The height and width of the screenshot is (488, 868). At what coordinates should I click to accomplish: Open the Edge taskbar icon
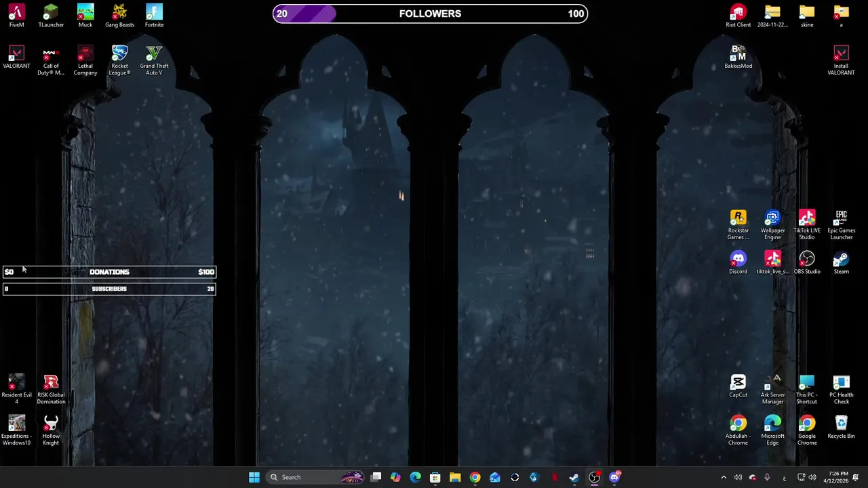[x=415, y=477]
